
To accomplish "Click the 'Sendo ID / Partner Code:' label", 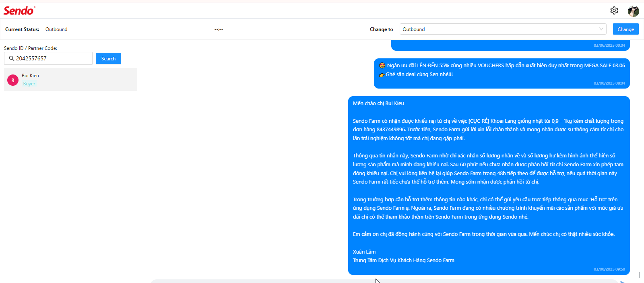I will (31, 48).
